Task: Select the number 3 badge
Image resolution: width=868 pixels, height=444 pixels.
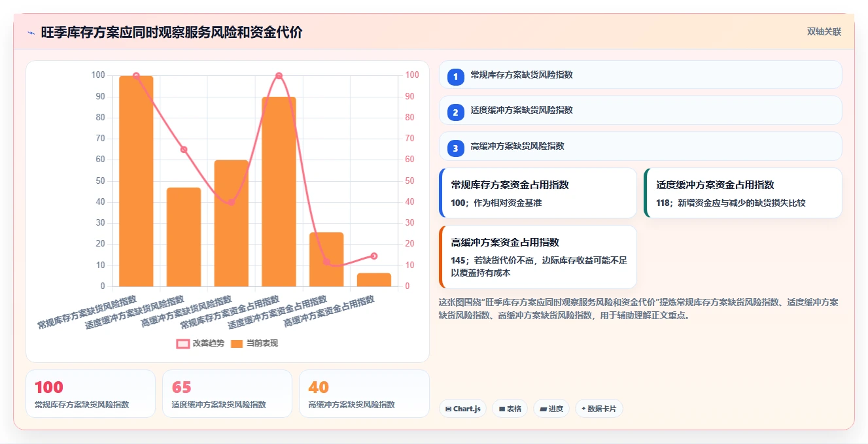Action: click(456, 148)
